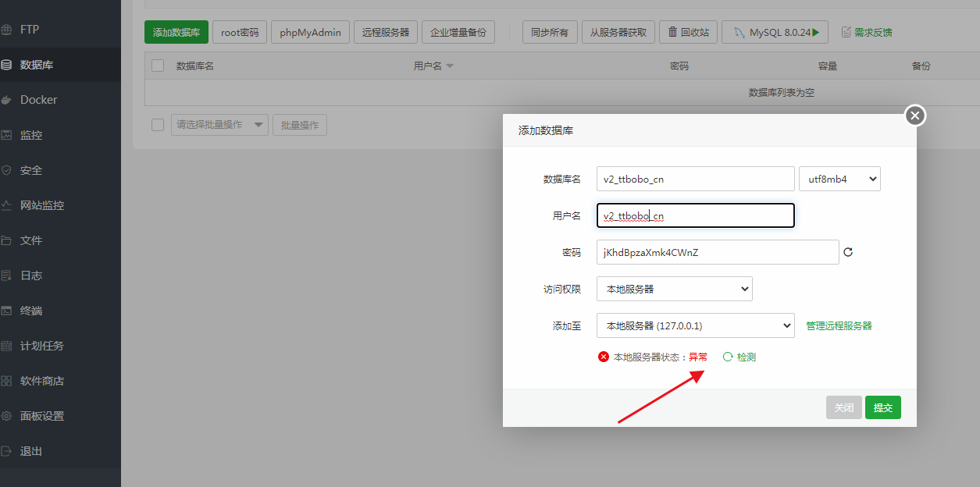Image resolution: width=980 pixels, height=487 pixels.
Task: Click the MySQL 8.0.24 status button
Action: coord(775,32)
